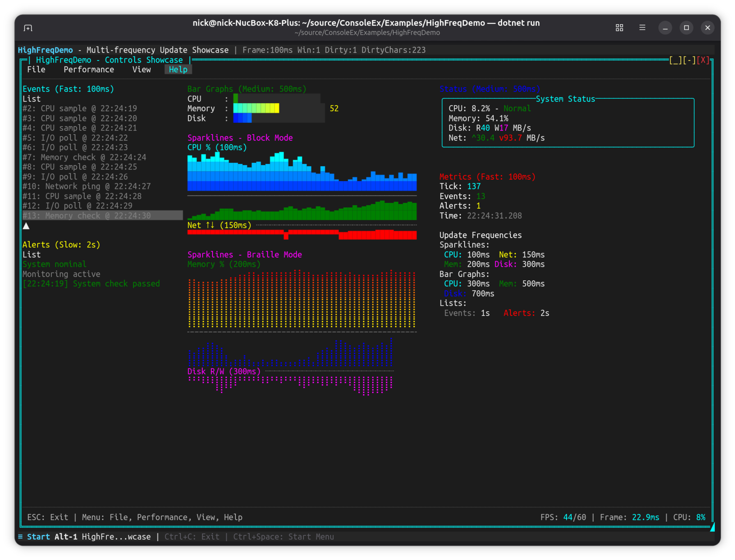This screenshot has height=560, width=735.
Task: Click the Start label in the bottom bar
Action: point(38,537)
